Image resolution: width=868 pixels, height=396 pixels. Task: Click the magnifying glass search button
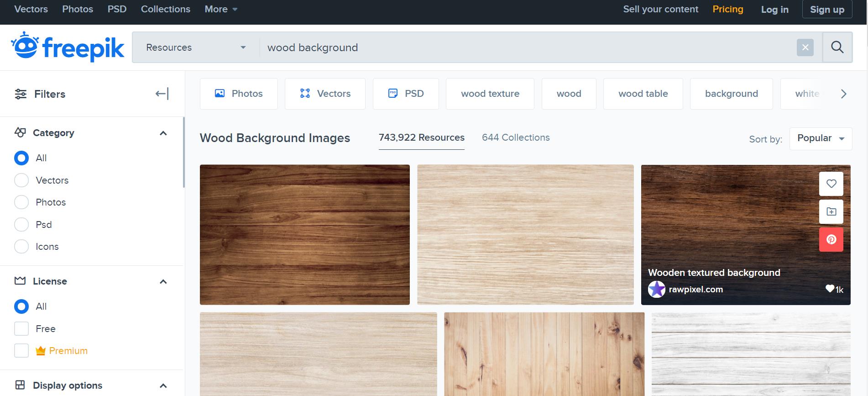(837, 47)
